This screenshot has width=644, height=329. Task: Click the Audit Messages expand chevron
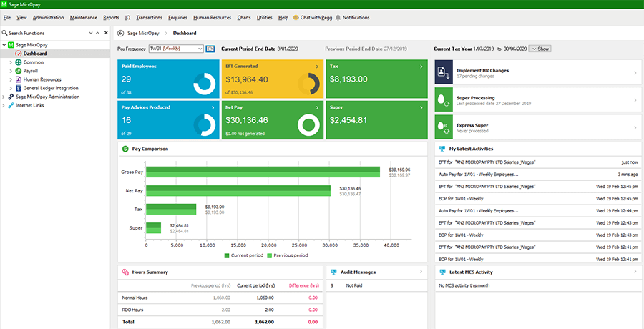click(x=421, y=272)
